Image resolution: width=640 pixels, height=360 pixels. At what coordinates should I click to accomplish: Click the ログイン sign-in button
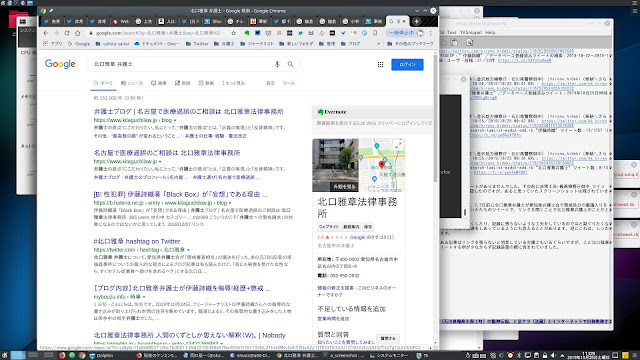coord(407,64)
